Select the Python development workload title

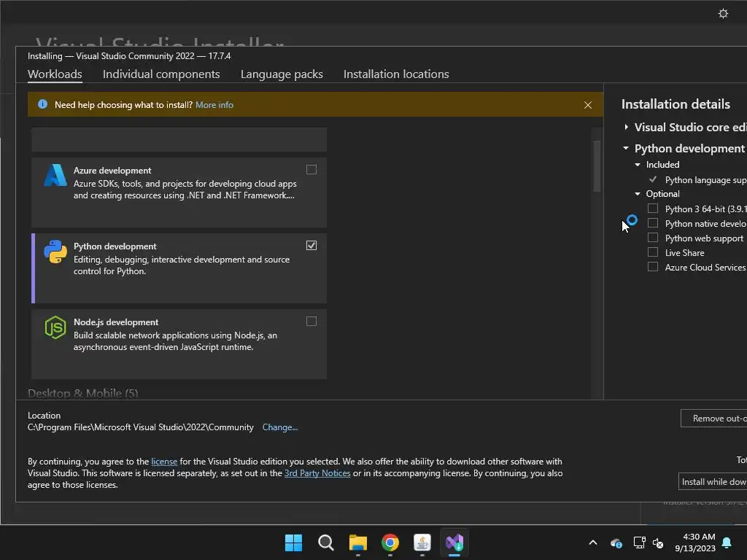tap(115, 246)
